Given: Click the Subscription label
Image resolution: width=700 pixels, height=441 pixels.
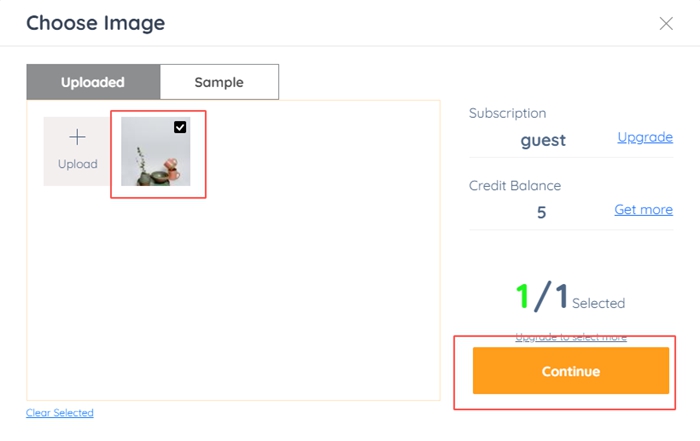Looking at the screenshot, I should (507, 113).
